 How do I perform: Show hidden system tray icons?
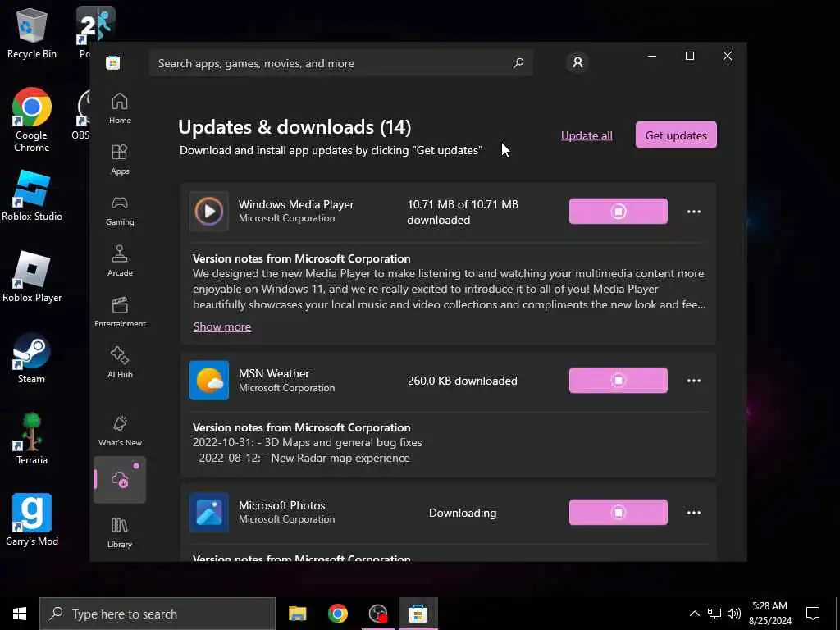(x=694, y=614)
